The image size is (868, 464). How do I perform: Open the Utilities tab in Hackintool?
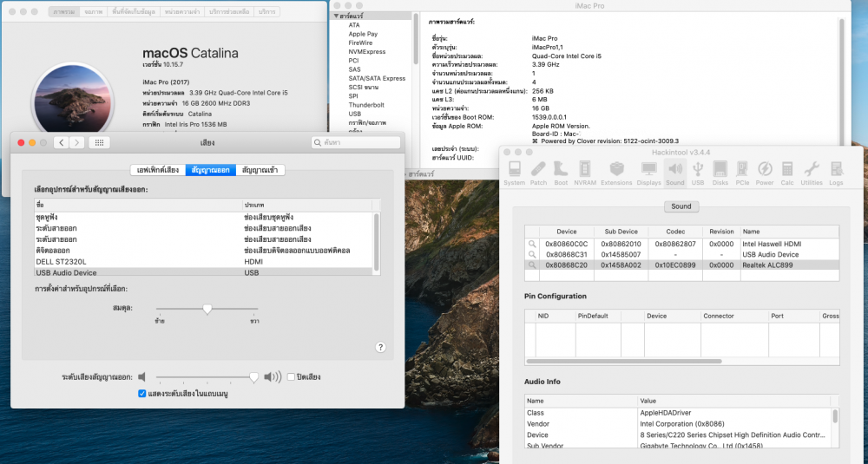tap(812, 173)
